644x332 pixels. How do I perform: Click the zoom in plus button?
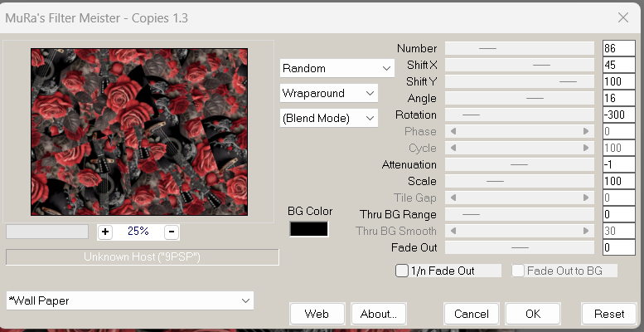(x=105, y=232)
